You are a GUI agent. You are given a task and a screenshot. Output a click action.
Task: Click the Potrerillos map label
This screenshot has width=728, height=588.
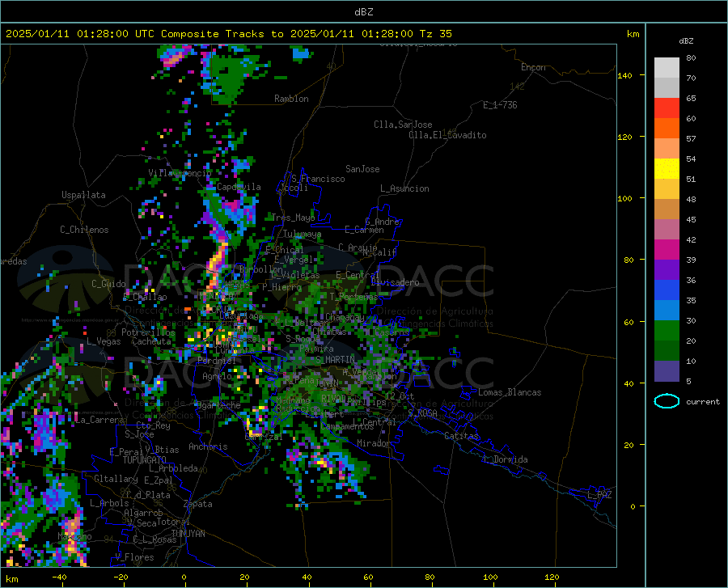pos(148,332)
